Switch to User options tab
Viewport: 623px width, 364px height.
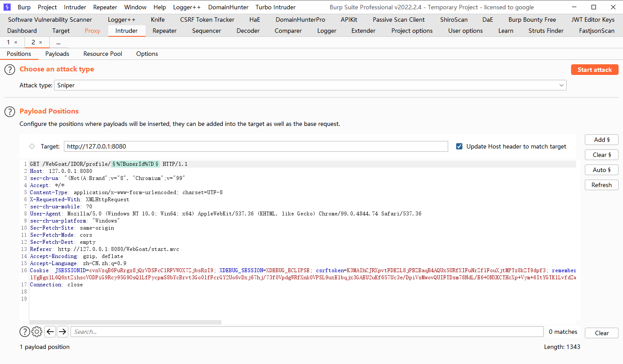tap(465, 31)
